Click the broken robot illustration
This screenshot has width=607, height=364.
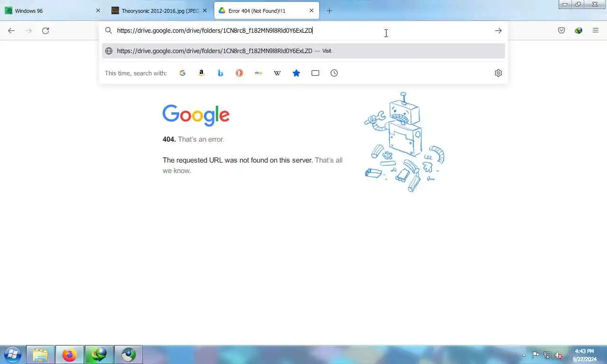click(404, 142)
